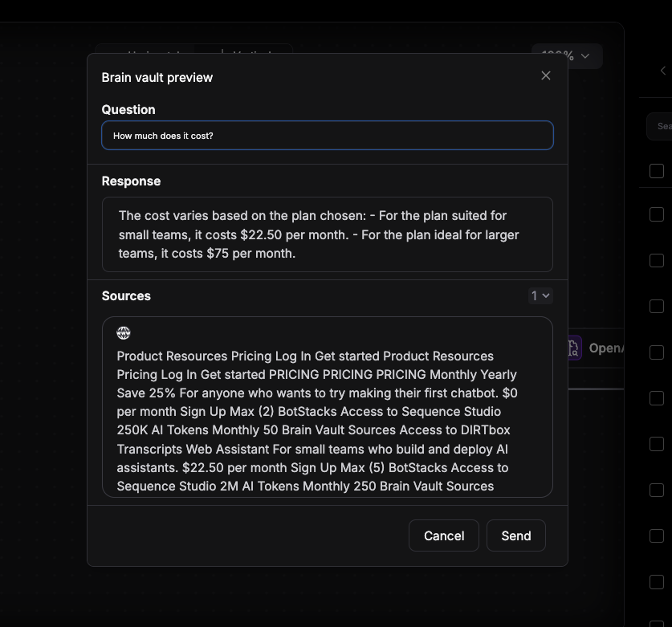Screen dimensions: 672x627
Task: Check the first row checkbox below header
Action: click(657, 214)
